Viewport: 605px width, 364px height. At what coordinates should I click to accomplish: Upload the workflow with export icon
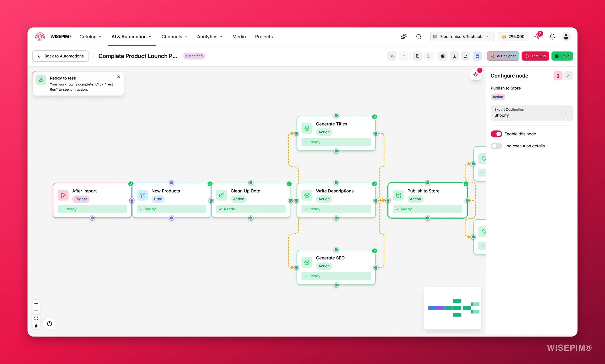click(466, 56)
